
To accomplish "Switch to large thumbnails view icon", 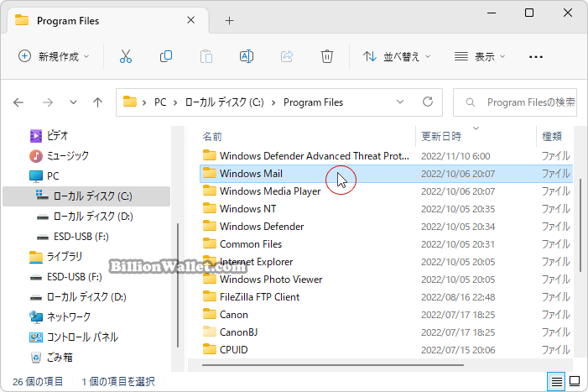I will pos(575,382).
